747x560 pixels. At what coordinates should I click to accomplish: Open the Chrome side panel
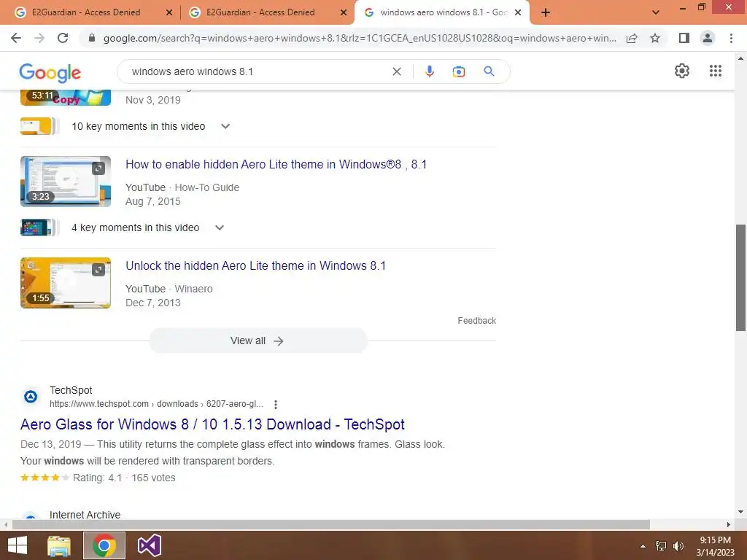(x=684, y=38)
